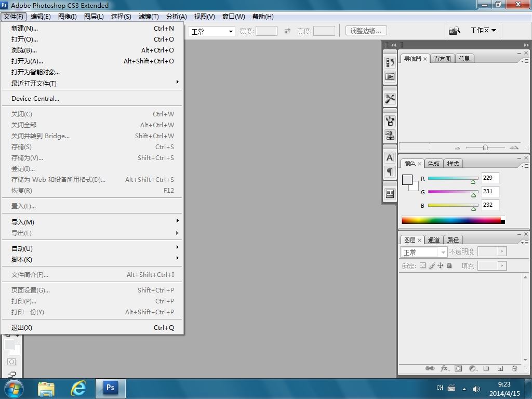
Task: Click the link layers chain icon
Action: [430, 368]
